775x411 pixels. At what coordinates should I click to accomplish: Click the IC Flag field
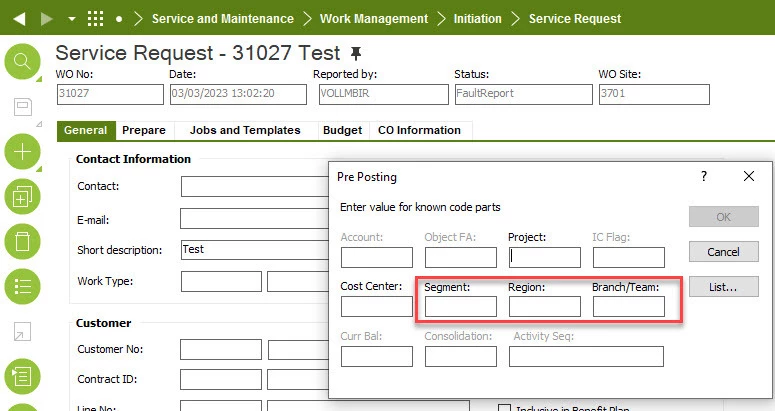click(x=629, y=257)
